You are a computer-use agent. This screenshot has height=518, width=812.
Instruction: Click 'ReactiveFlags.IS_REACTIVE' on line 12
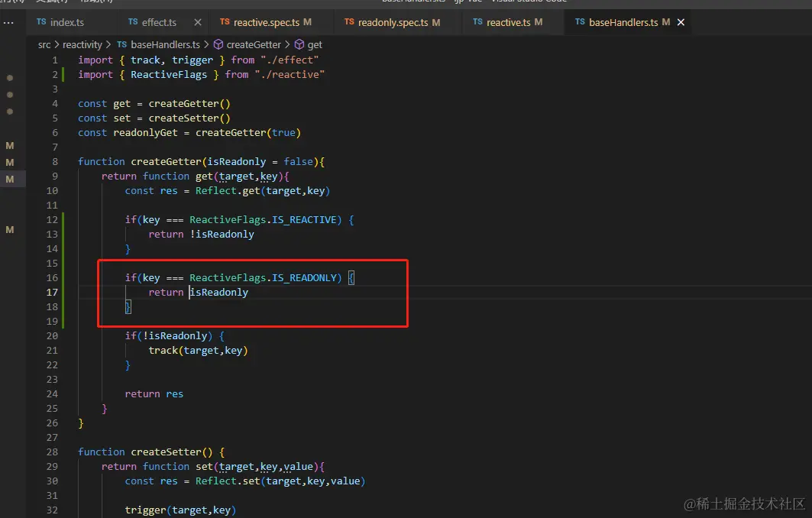click(x=263, y=219)
